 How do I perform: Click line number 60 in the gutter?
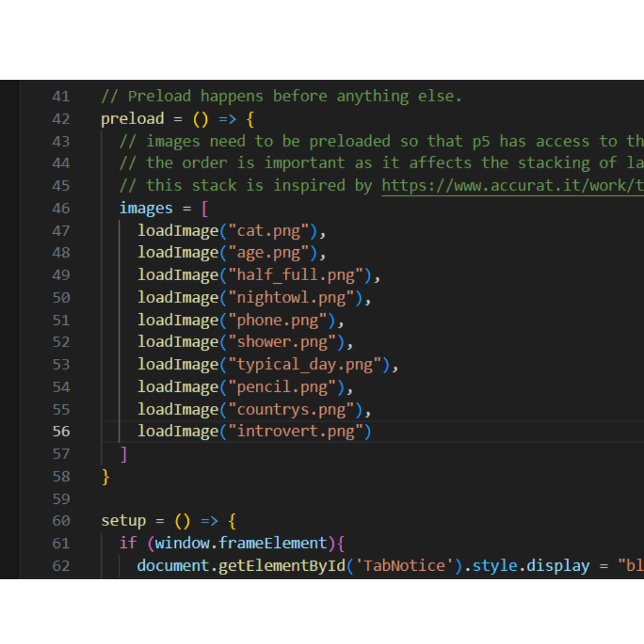pyautogui.click(x=61, y=521)
